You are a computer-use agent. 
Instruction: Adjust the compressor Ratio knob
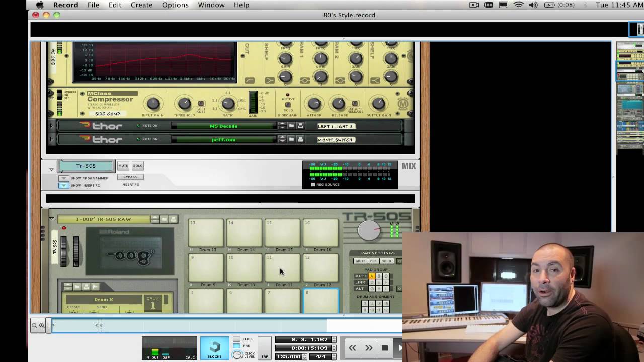[x=228, y=103]
